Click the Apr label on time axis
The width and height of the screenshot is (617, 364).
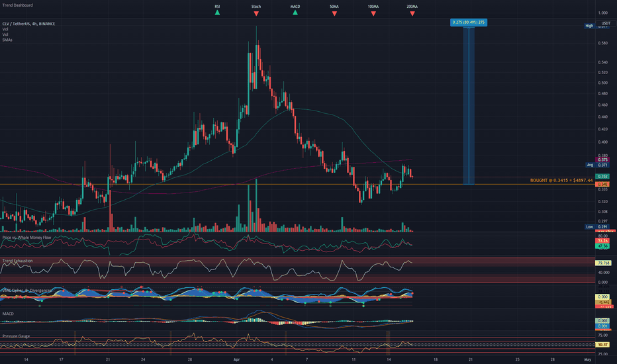click(x=236, y=359)
